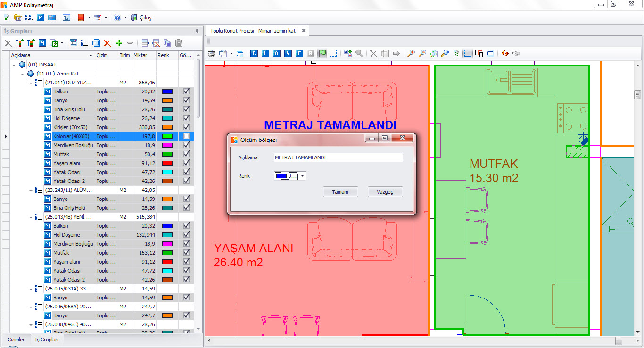Image resolution: width=644 pixels, height=348 pixels.
Task: Click the red X delete icon in İş Grupları
Action: (x=107, y=43)
